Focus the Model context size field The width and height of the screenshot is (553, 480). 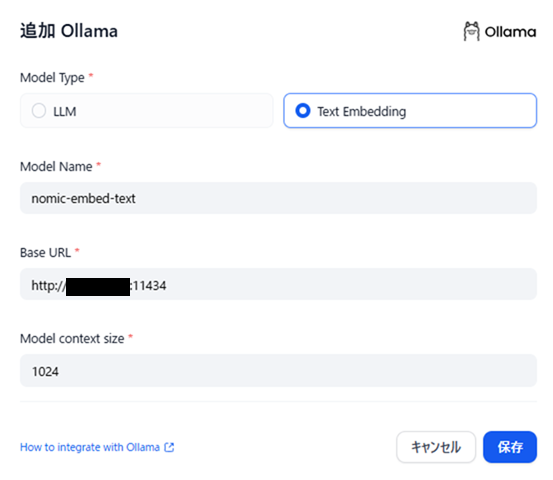[x=278, y=371]
